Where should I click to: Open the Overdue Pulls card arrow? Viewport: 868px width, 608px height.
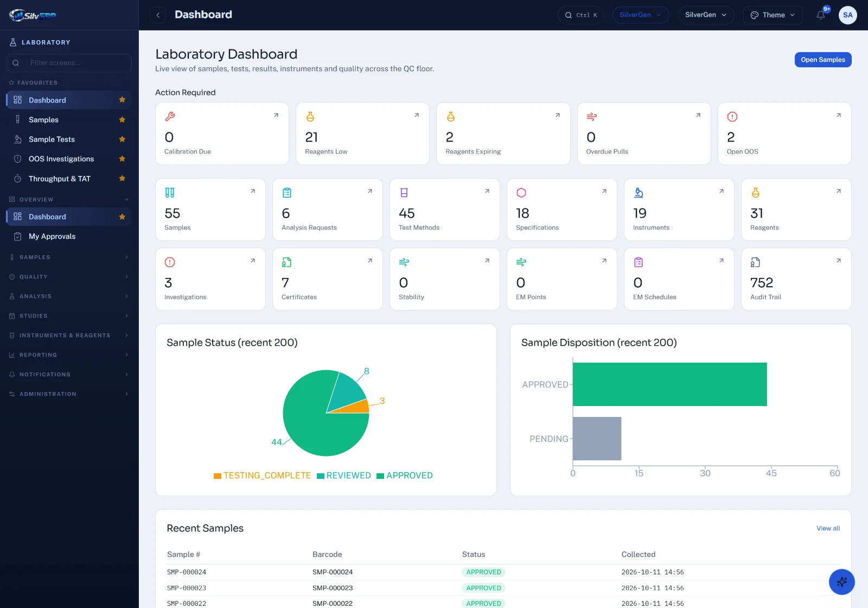pyautogui.click(x=698, y=115)
